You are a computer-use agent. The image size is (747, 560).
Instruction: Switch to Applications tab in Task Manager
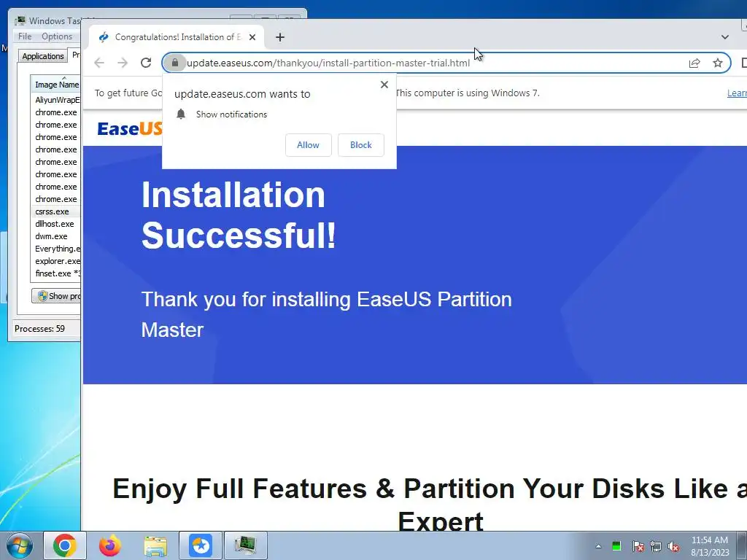[43, 55]
